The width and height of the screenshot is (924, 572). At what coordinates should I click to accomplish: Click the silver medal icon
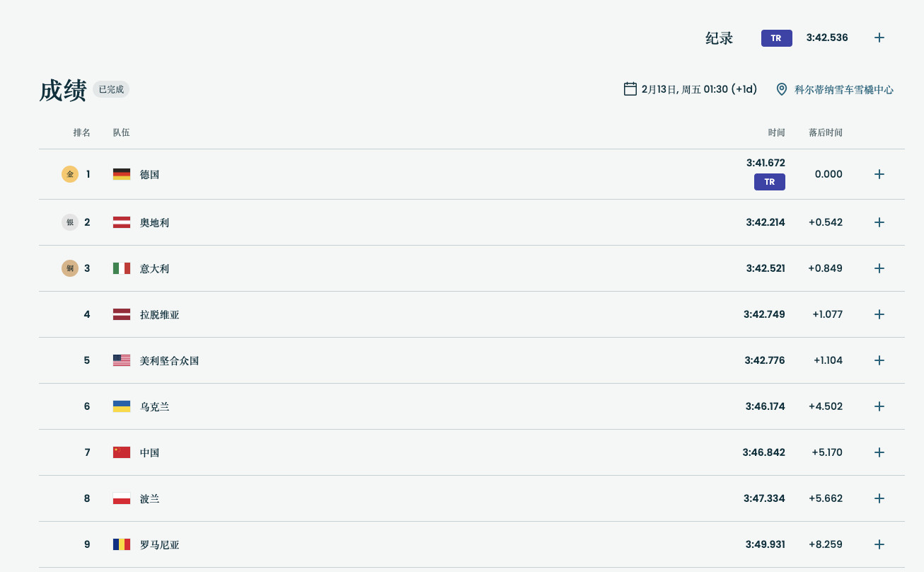click(70, 222)
